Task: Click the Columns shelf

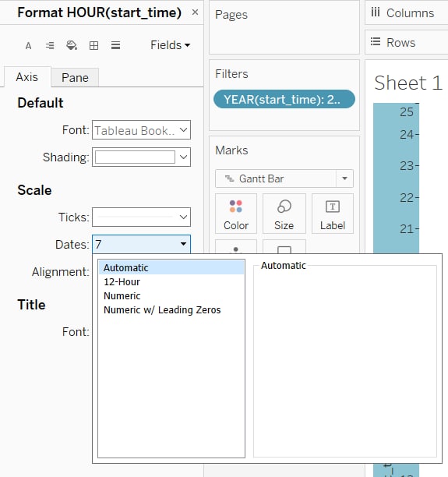Action: tap(407, 12)
